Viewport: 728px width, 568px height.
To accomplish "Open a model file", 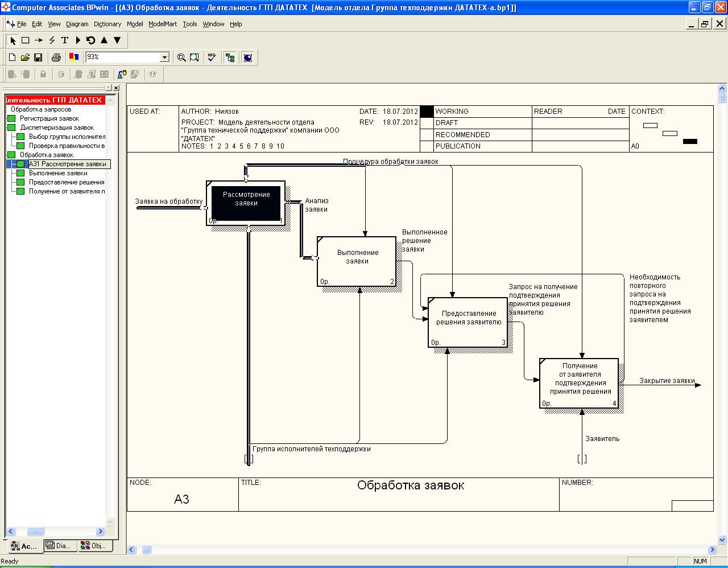I will click(25, 57).
